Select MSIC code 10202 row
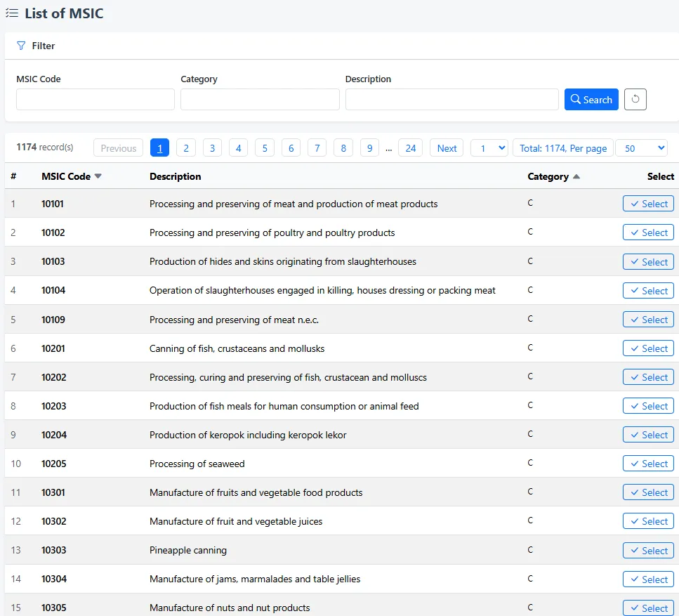Screen dimensions: 679x616 coord(648,377)
